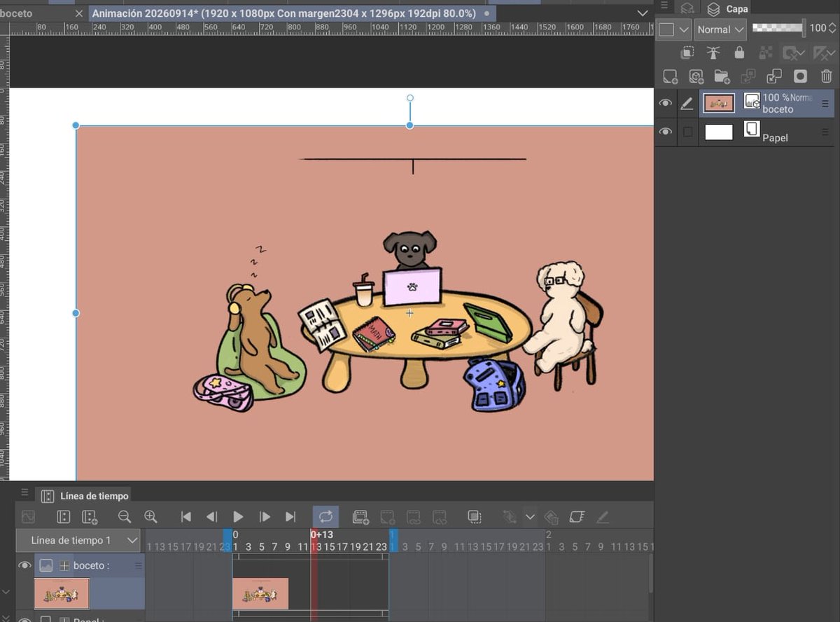Open Línea de tiempo 1 dropdown
The width and height of the screenshot is (840, 622).
(79, 540)
